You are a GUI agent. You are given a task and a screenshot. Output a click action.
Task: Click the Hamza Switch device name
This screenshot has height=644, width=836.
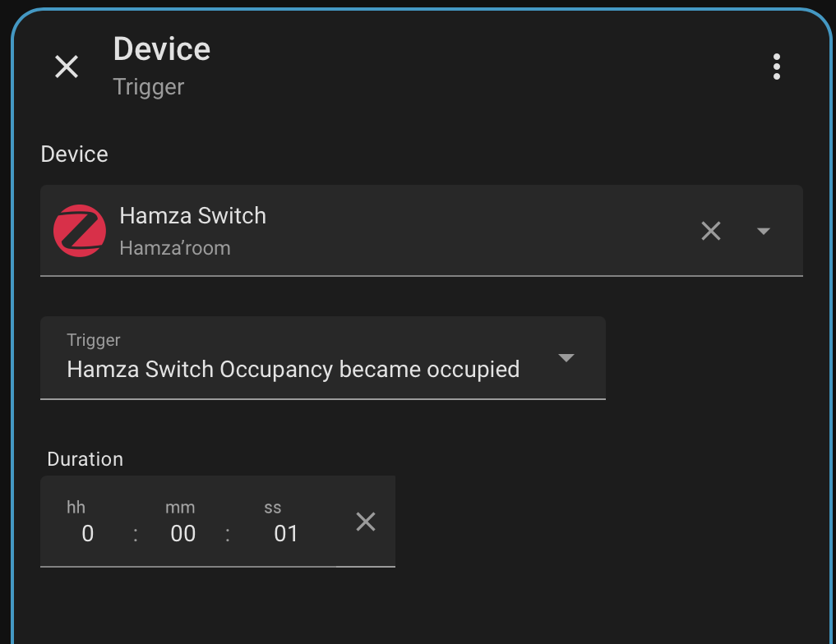tap(192, 216)
